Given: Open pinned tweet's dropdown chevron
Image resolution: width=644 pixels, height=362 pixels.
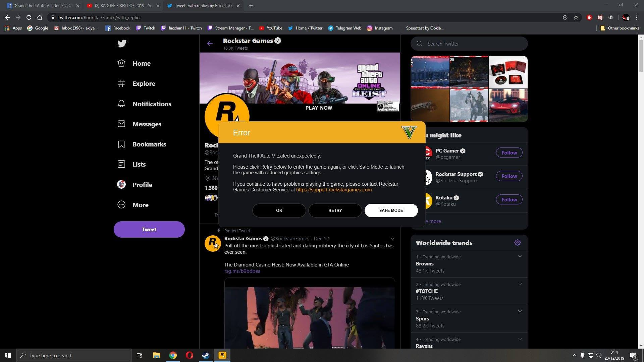Looking at the screenshot, I should [x=392, y=239].
